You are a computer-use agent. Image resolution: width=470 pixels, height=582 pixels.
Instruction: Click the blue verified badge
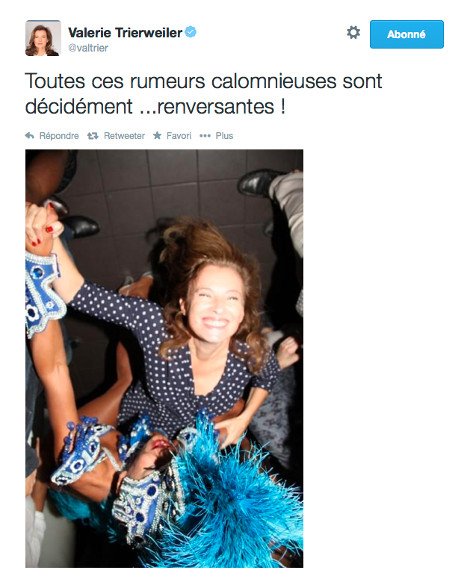click(x=190, y=32)
